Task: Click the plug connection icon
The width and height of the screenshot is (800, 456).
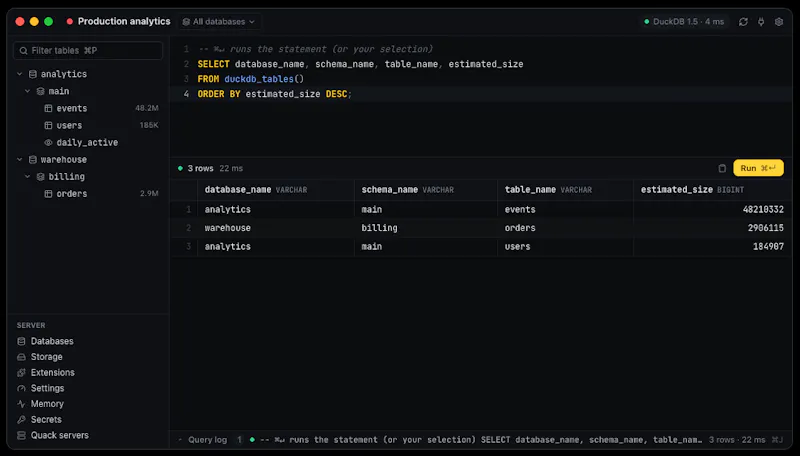Action: (761, 21)
